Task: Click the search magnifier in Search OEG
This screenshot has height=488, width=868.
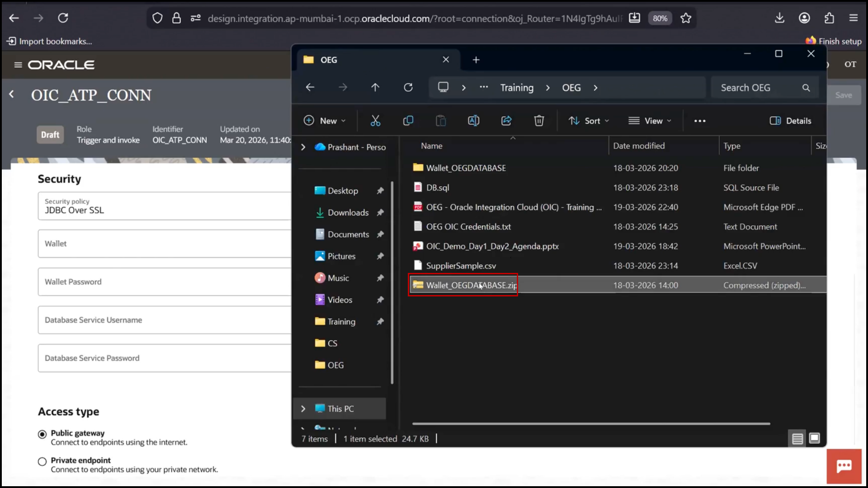Action: tap(806, 88)
